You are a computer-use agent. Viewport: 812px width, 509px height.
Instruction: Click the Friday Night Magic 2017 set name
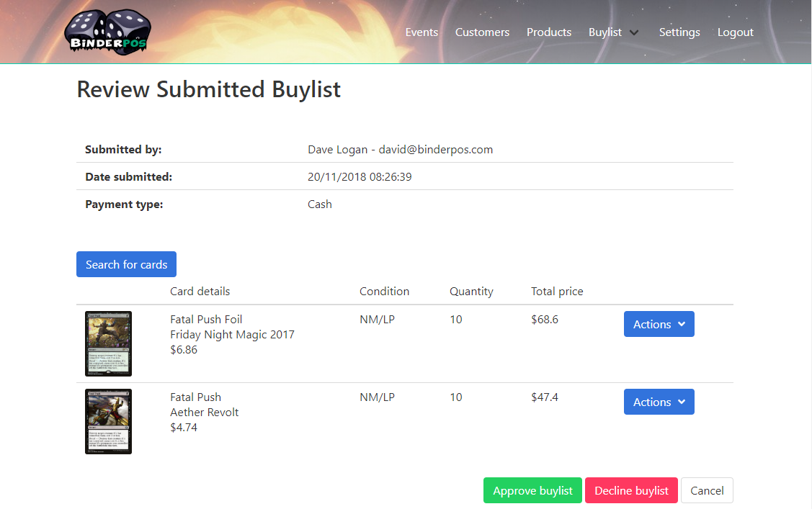pos(232,335)
